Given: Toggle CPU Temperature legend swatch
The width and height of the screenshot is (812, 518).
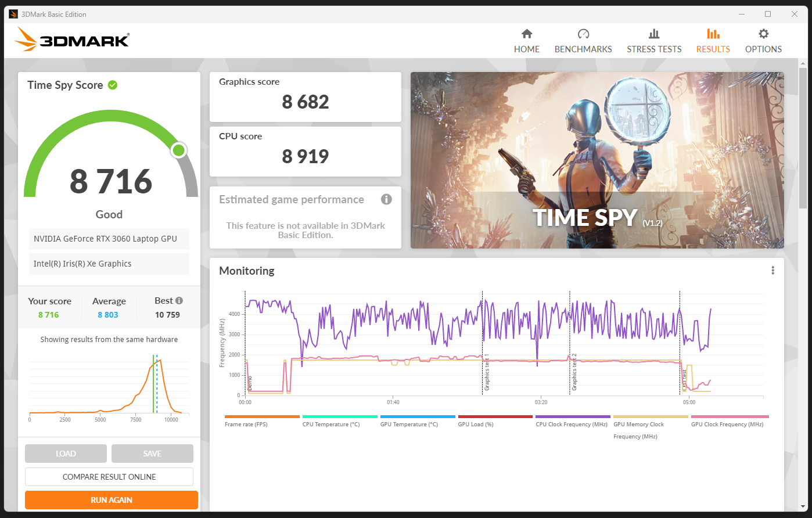Looking at the screenshot, I should pos(340,416).
